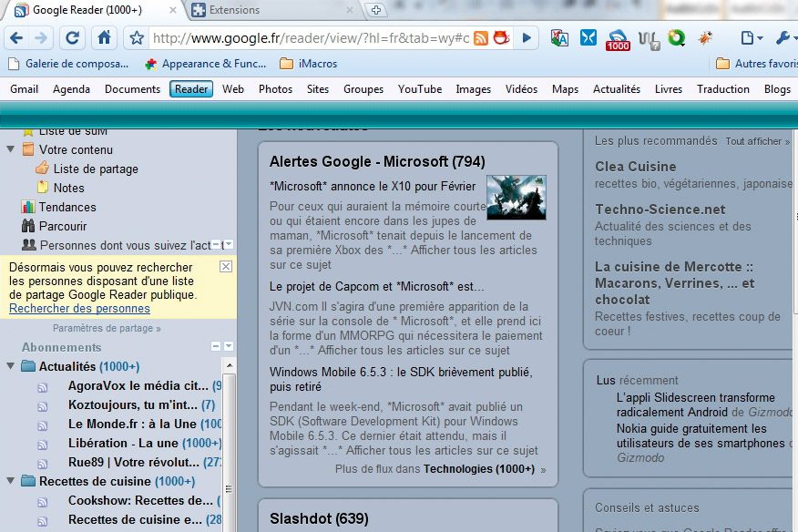
Task: Select Traduction in the Google bar
Action: 723,89
